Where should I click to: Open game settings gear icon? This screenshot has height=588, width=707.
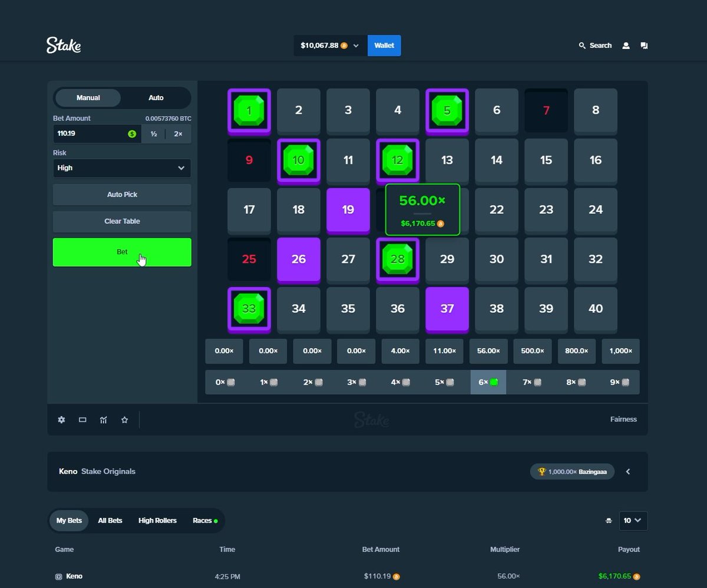(x=61, y=419)
